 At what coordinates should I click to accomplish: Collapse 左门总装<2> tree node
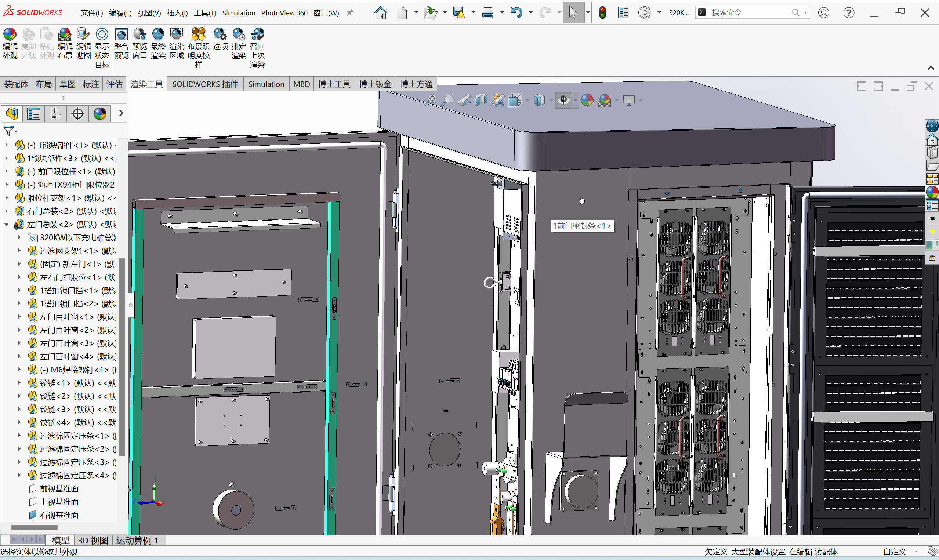tap(6, 225)
